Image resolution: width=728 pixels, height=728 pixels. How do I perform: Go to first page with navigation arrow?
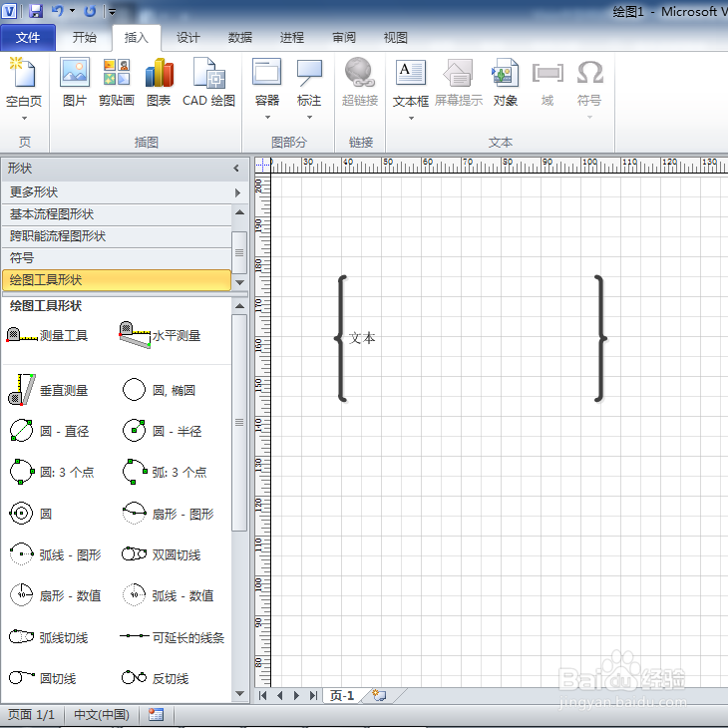[263, 695]
